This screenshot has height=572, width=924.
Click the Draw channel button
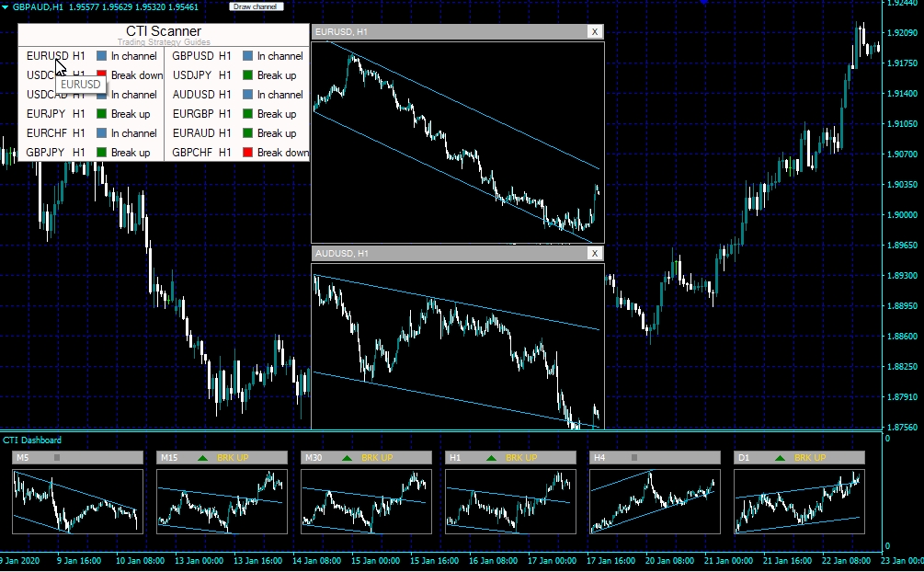[x=256, y=6]
